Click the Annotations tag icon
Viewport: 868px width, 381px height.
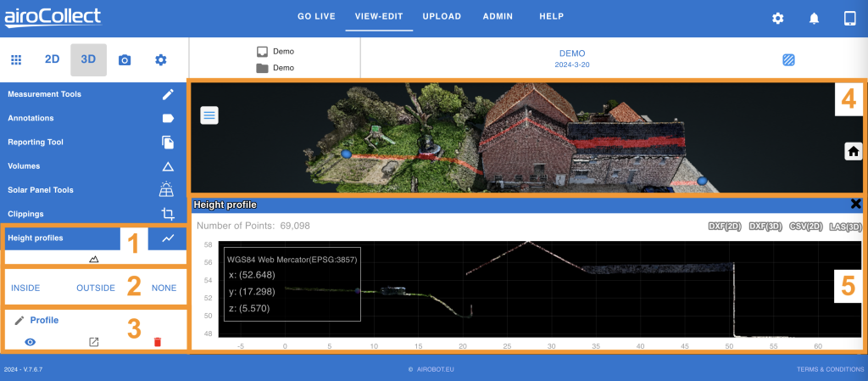[168, 118]
